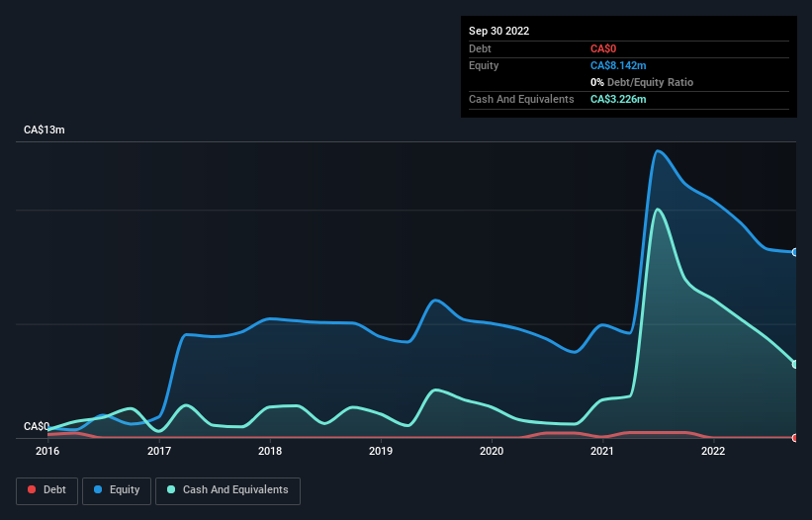
Task: Click the Equity endpoint marker for Sep 2022
Action: [x=795, y=252]
